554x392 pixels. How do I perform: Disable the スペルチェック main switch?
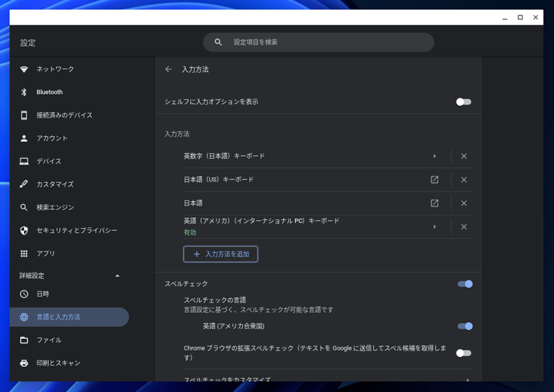[x=465, y=284]
